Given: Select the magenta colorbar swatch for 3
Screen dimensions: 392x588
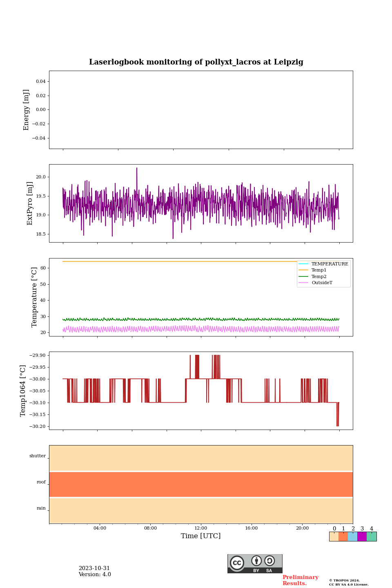Looking at the screenshot, I should tap(362, 537).
